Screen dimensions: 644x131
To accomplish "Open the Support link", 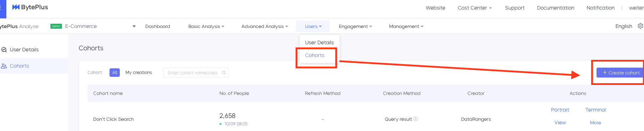I will tap(515, 8).
